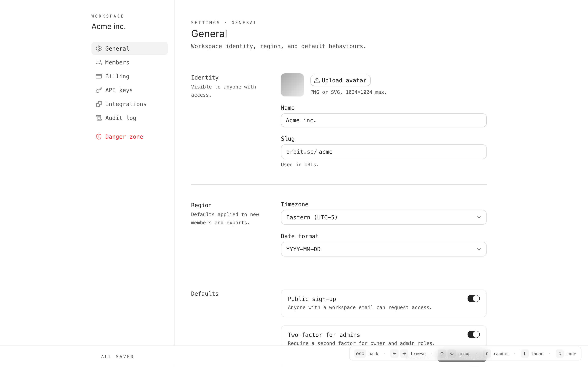The height and width of the screenshot is (367, 588).
Task: Click the Integrations puzzle icon
Action: click(99, 104)
